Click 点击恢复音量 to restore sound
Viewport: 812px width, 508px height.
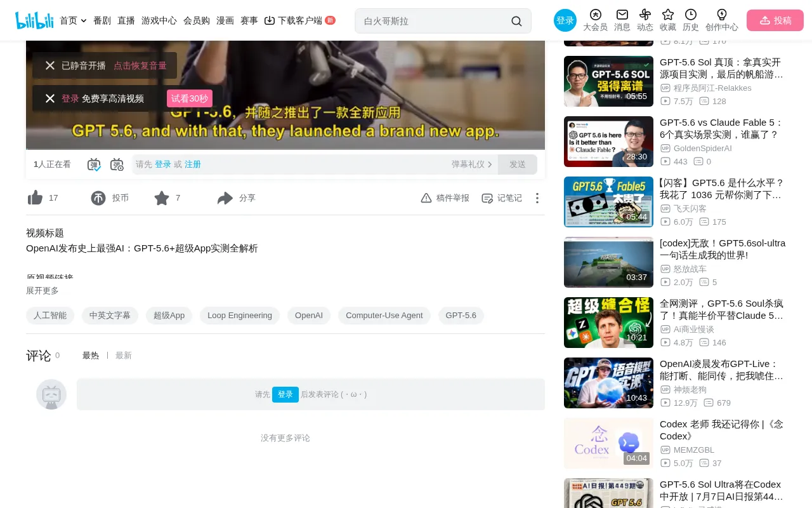click(x=140, y=65)
